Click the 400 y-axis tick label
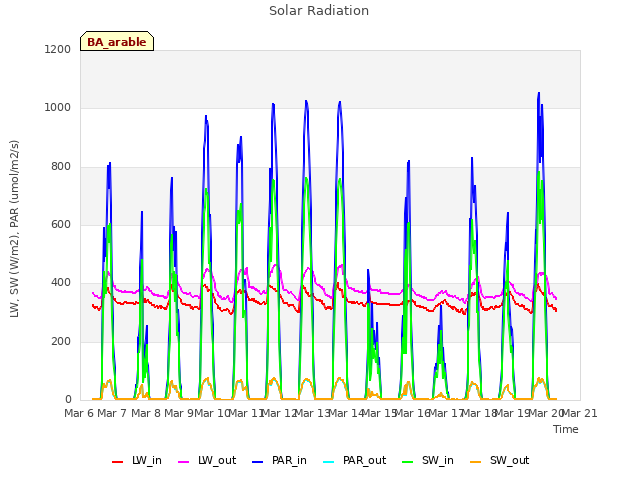 [x=61, y=282]
